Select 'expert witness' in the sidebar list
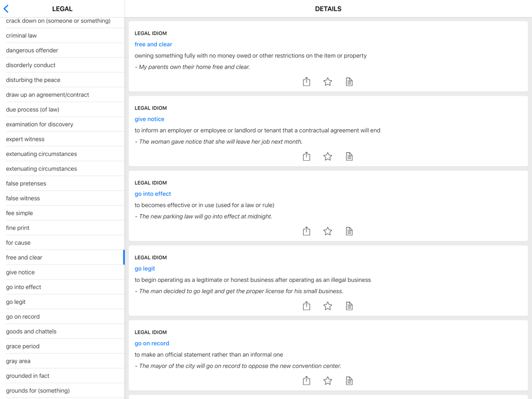 click(25, 139)
